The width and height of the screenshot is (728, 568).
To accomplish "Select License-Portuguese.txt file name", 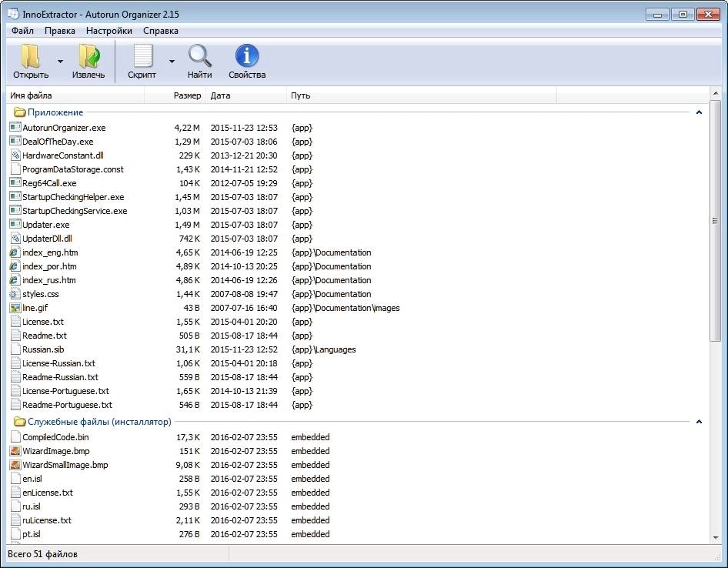I will (66, 391).
